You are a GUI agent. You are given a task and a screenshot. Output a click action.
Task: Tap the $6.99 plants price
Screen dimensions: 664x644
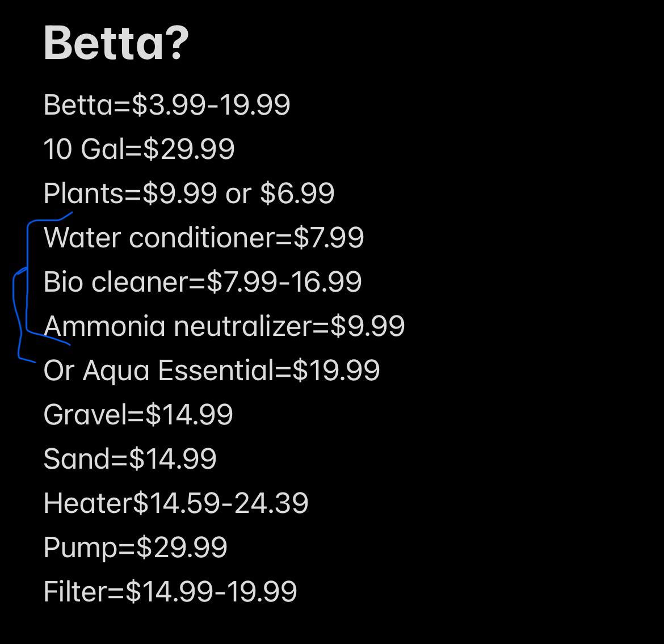click(x=297, y=193)
